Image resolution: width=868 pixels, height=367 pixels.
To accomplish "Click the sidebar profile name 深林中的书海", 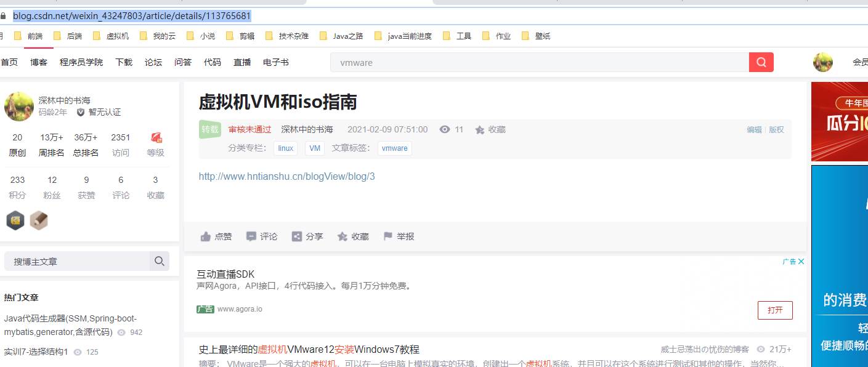I will 65,100.
